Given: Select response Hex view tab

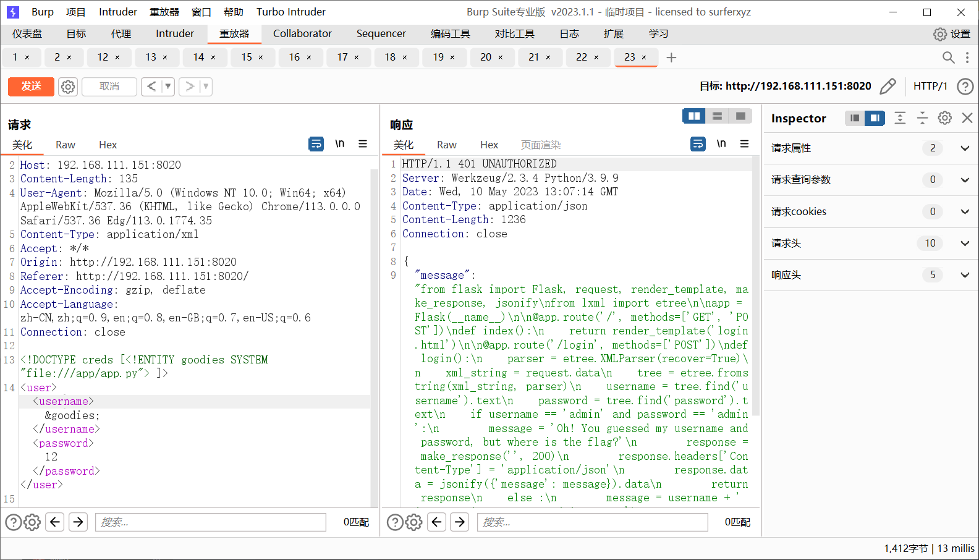Looking at the screenshot, I should click(489, 145).
